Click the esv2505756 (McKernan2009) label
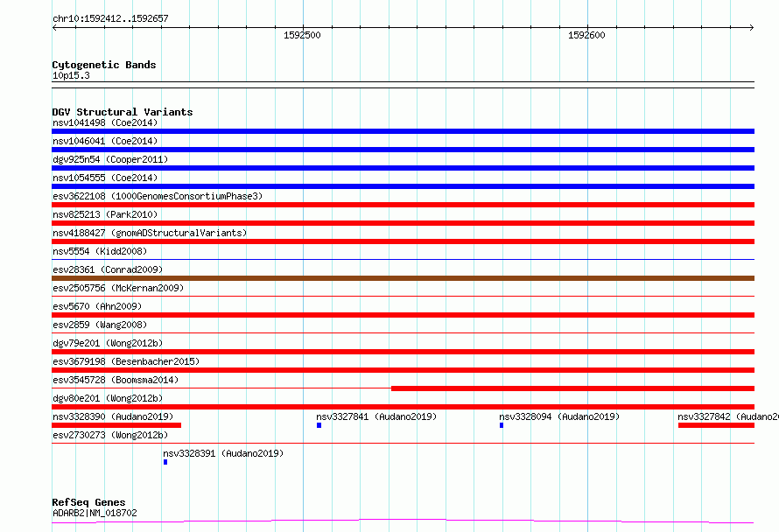The width and height of the screenshot is (779, 532). [118, 288]
